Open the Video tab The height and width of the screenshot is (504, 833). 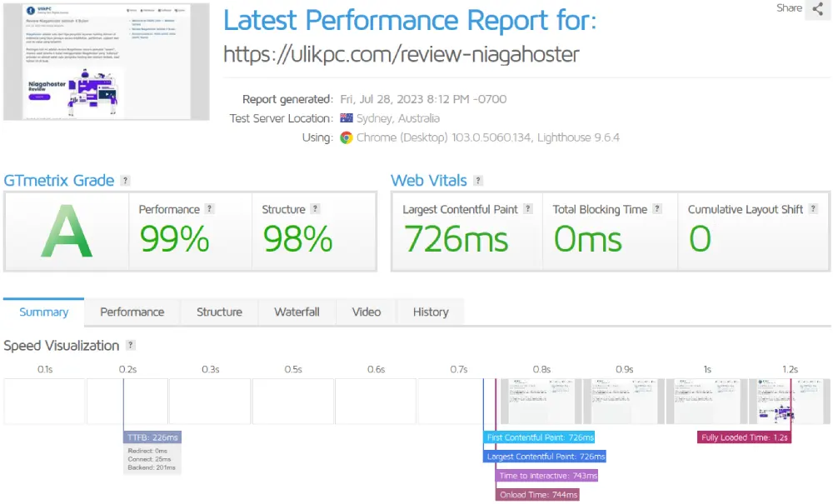[366, 312]
